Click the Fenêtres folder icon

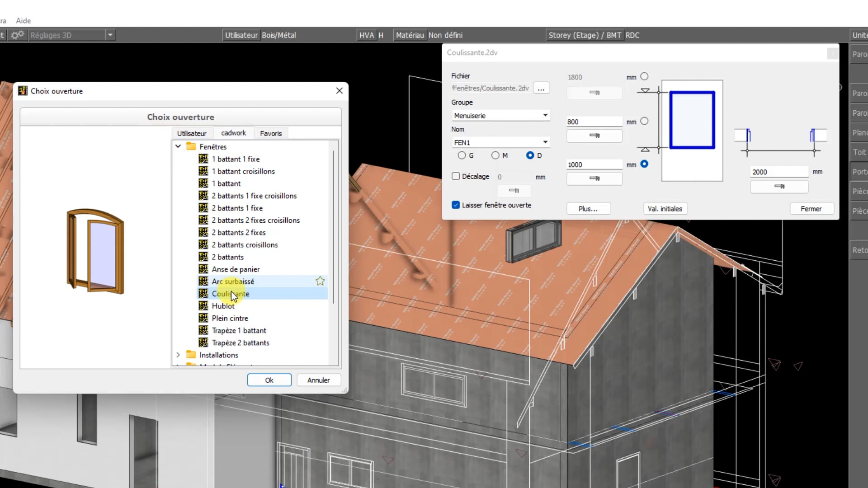coord(191,146)
